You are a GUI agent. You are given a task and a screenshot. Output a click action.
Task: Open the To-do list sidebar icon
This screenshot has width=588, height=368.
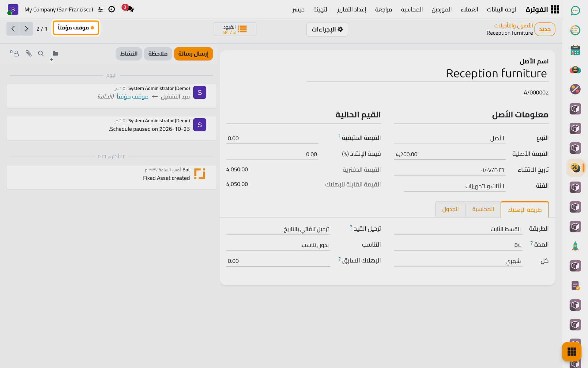pyautogui.click(x=575, y=30)
